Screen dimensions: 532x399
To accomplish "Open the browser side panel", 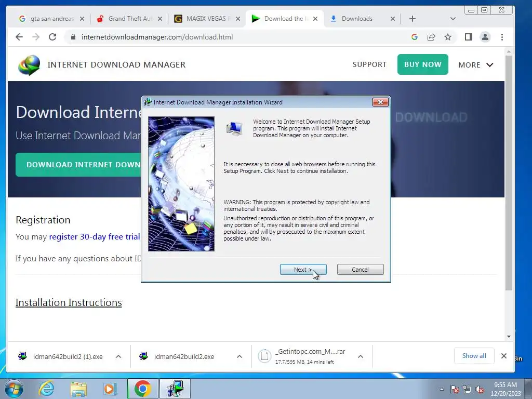I will point(469,37).
